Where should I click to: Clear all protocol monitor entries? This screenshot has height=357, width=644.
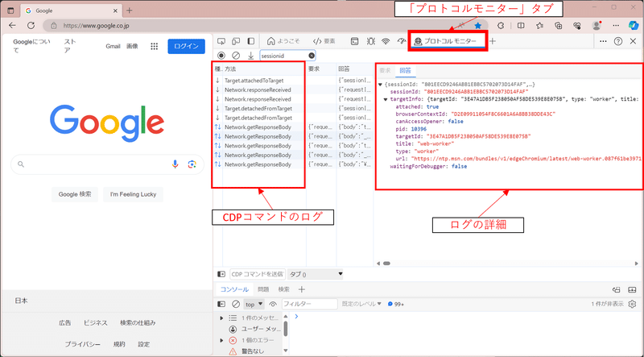point(236,55)
